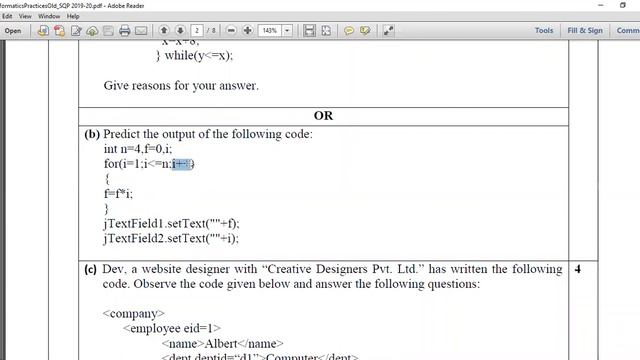Open the Tools pane

(x=544, y=31)
